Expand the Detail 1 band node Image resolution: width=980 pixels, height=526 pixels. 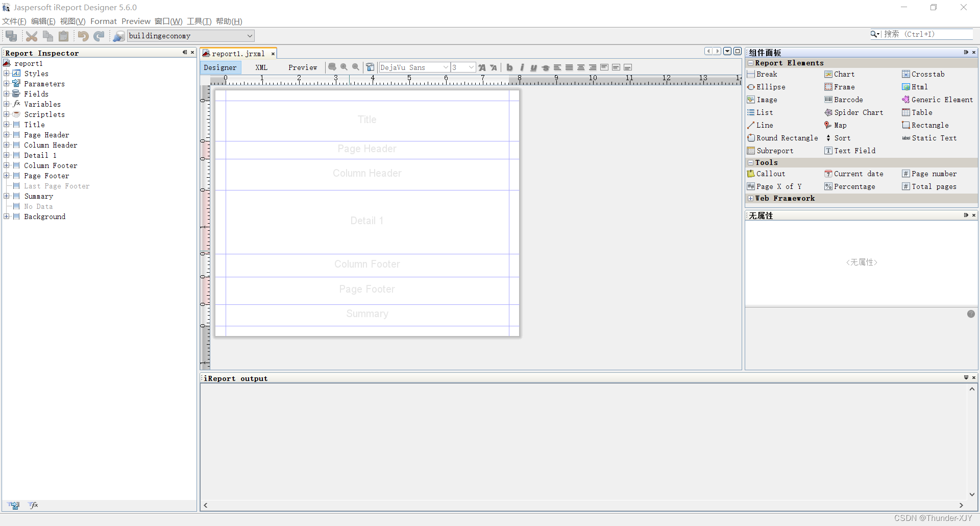[7, 155]
